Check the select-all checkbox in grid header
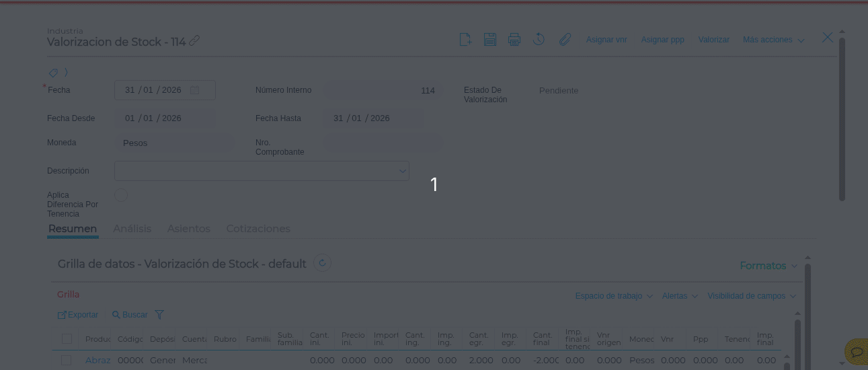The height and width of the screenshot is (370, 868). pyautogui.click(x=67, y=339)
